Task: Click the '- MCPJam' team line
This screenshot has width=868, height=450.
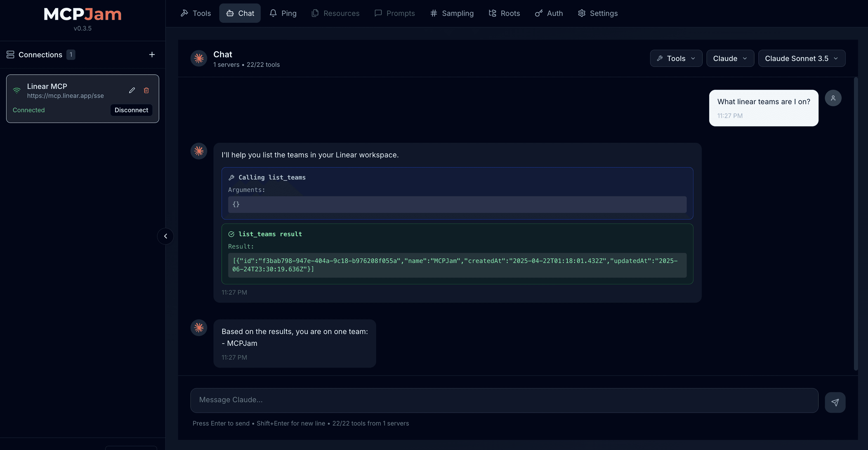Action: pyautogui.click(x=239, y=343)
